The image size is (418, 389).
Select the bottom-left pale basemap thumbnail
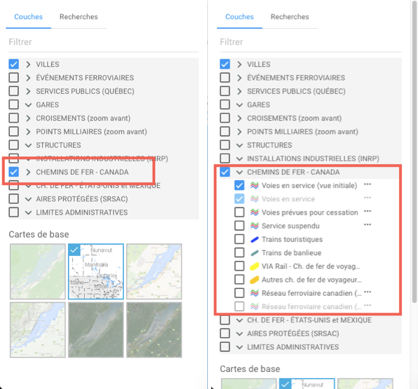[38, 330]
